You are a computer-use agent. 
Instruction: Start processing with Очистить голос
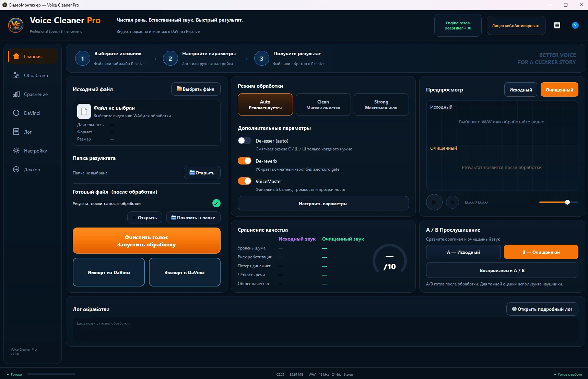(146, 241)
